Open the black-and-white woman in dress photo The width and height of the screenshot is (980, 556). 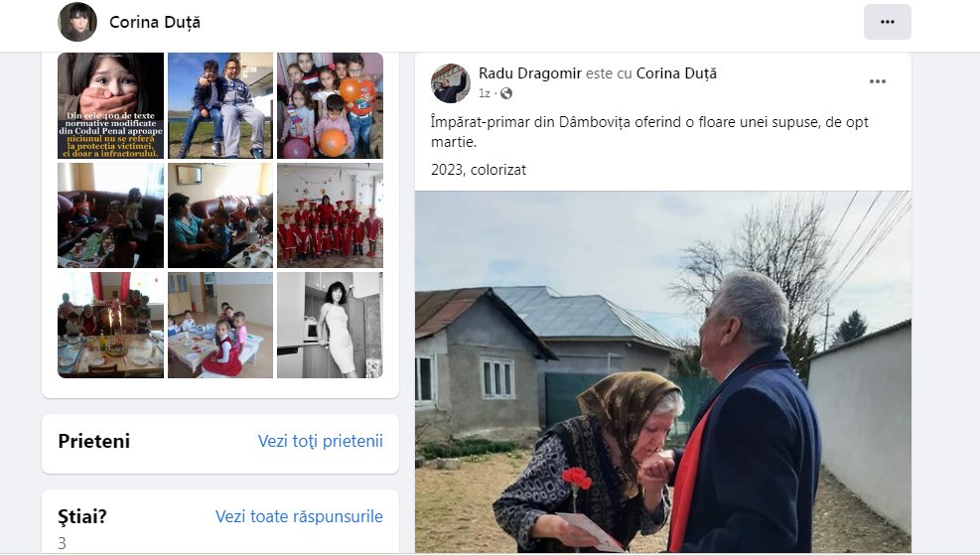click(330, 325)
